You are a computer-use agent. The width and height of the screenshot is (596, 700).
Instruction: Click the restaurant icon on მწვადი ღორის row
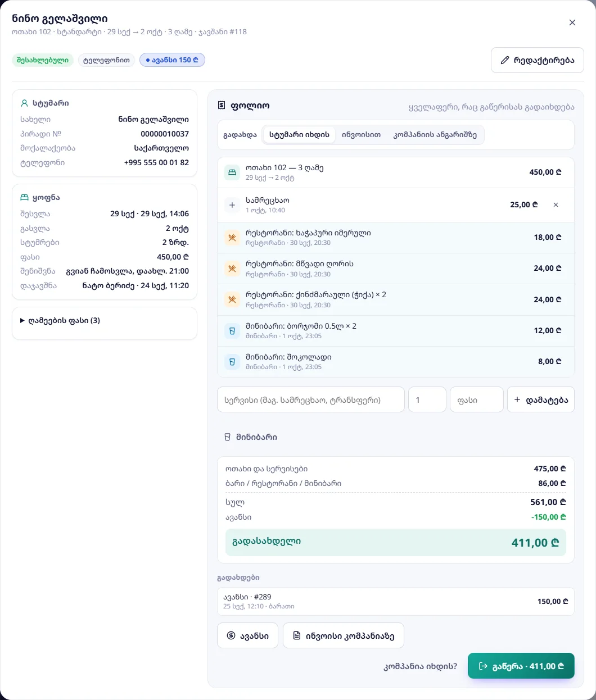coord(232,269)
